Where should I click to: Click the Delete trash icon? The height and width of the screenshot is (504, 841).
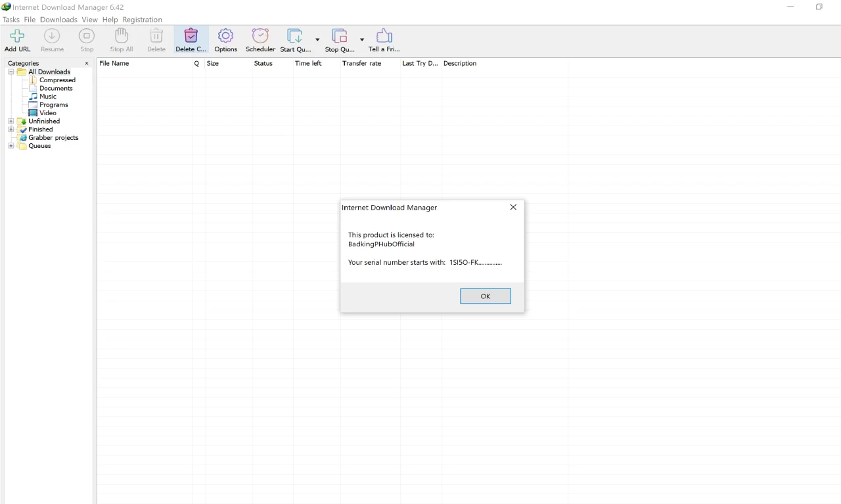(x=156, y=36)
